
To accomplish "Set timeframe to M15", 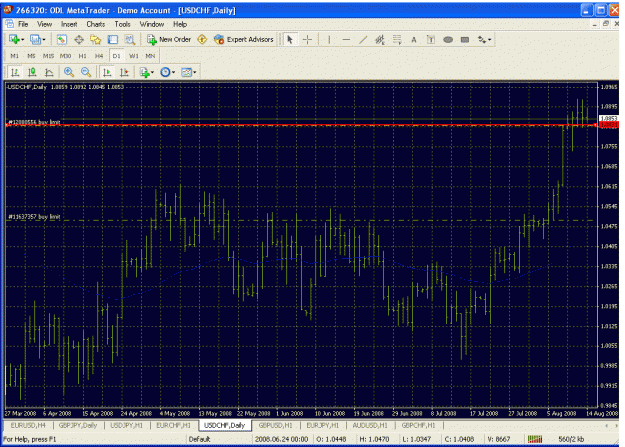I will tap(48, 56).
